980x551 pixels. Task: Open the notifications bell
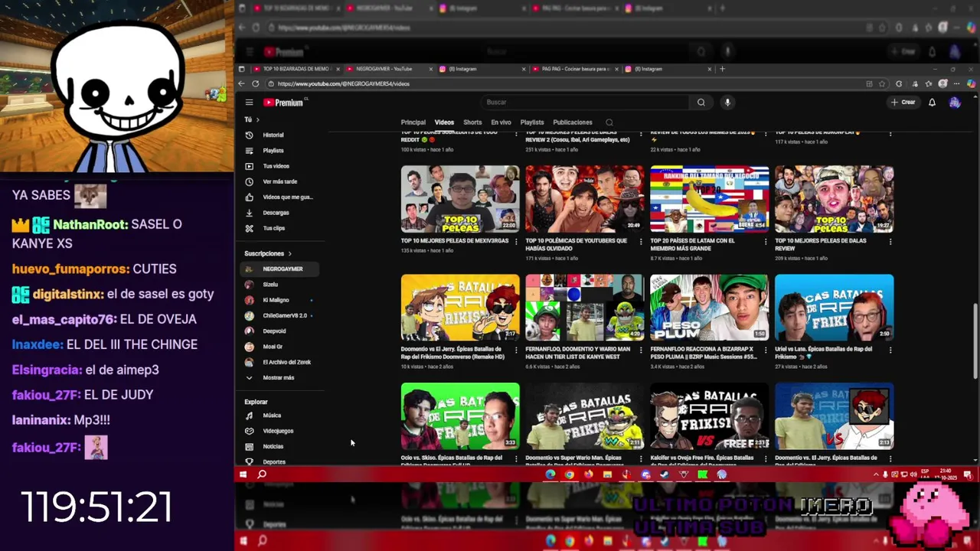tap(932, 103)
